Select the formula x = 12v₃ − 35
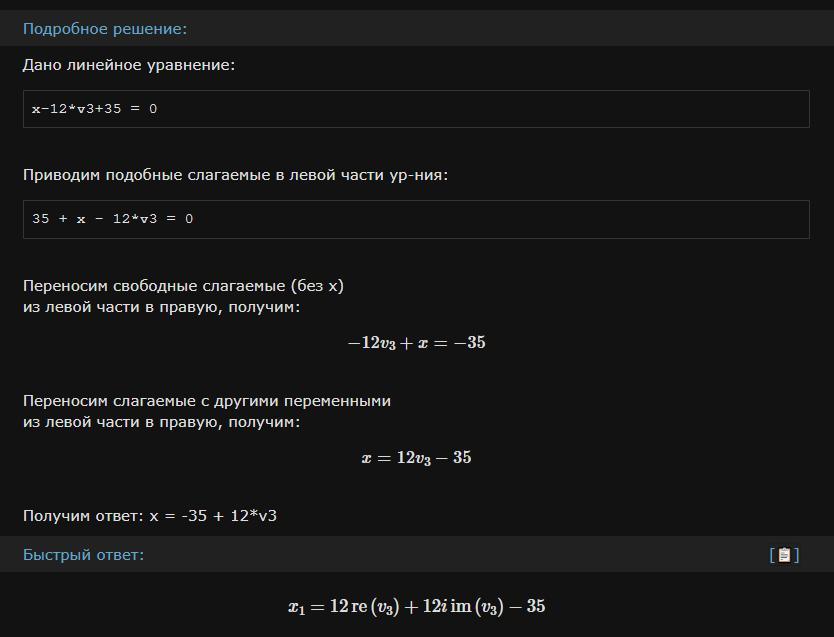The width and height of the screenshot is (834, 637). [x=416, y=458]
